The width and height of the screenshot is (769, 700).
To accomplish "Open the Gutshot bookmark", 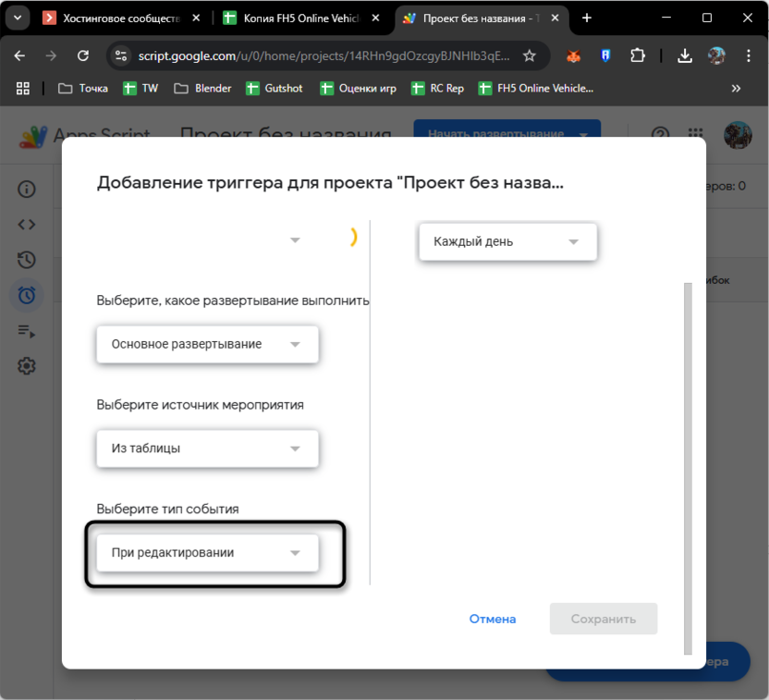I will (x=275, y=88).
